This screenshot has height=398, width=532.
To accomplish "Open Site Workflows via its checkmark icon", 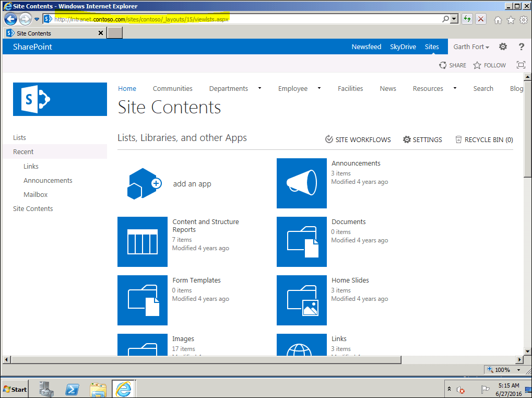I will coord(329,139).
